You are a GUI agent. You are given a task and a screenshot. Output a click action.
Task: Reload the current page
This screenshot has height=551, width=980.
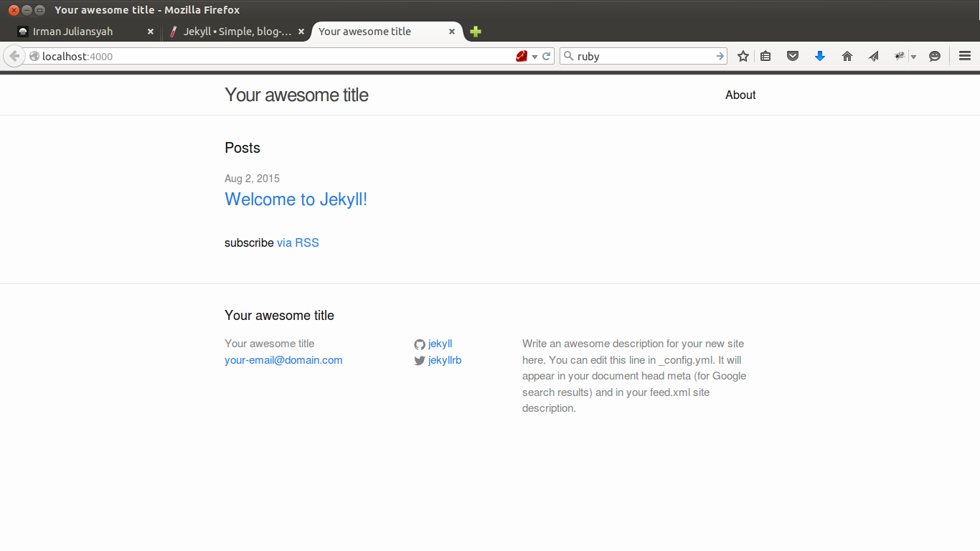[x=547, y=56]
